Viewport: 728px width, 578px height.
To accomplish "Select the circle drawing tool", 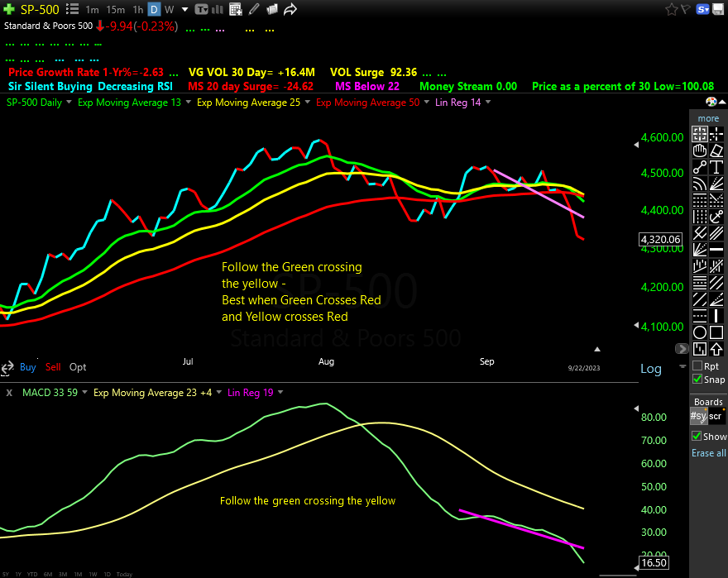I will pos(700,333).
